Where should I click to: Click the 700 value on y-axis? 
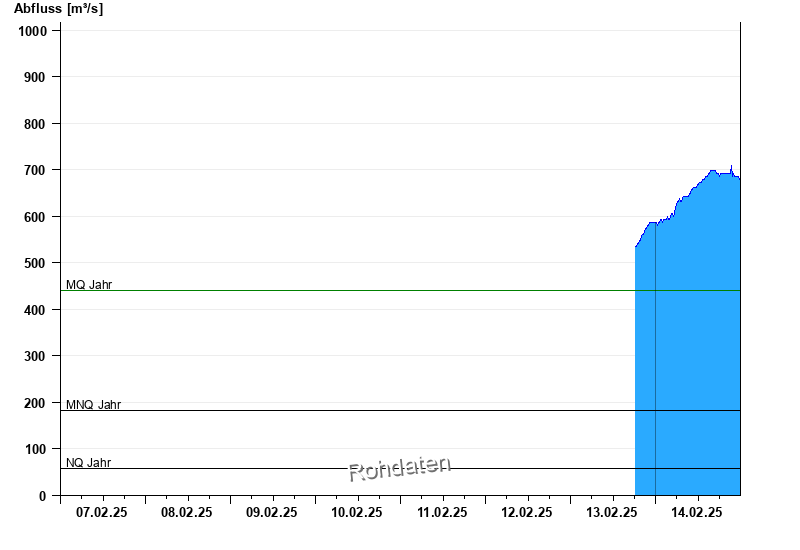point(36,171)
